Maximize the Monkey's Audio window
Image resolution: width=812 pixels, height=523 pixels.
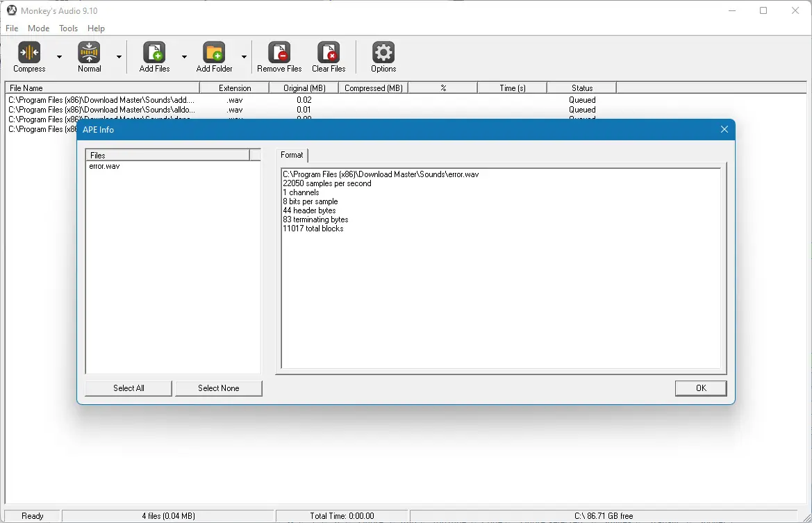[763, 10]
